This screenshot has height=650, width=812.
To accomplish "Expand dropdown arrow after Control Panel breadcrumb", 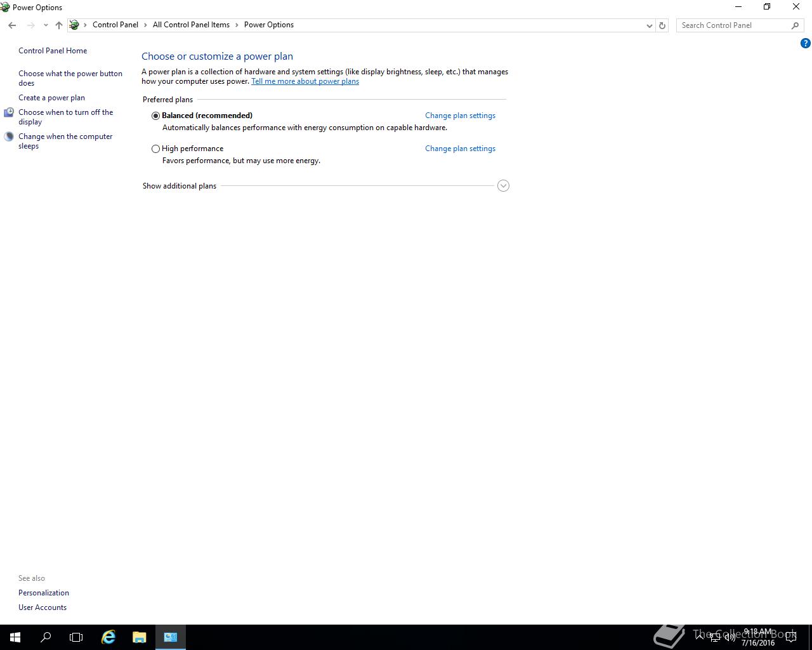I will click(145, 25).
